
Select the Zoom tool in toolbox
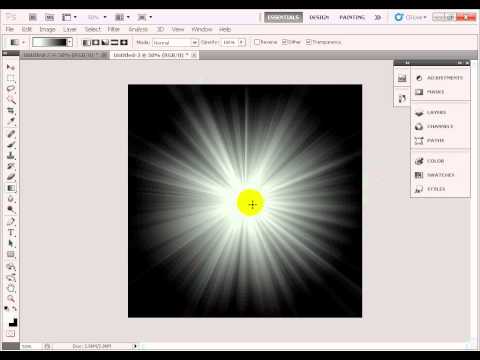11,299
